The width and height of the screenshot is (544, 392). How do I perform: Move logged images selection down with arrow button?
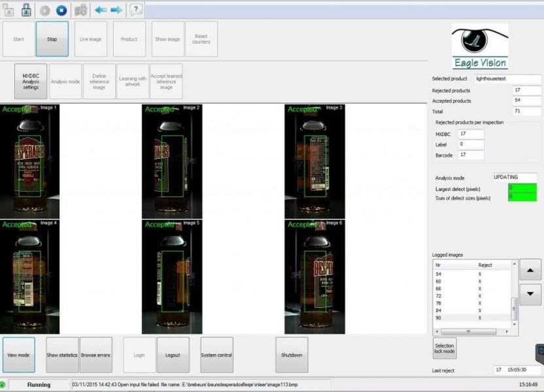(530, 294)
